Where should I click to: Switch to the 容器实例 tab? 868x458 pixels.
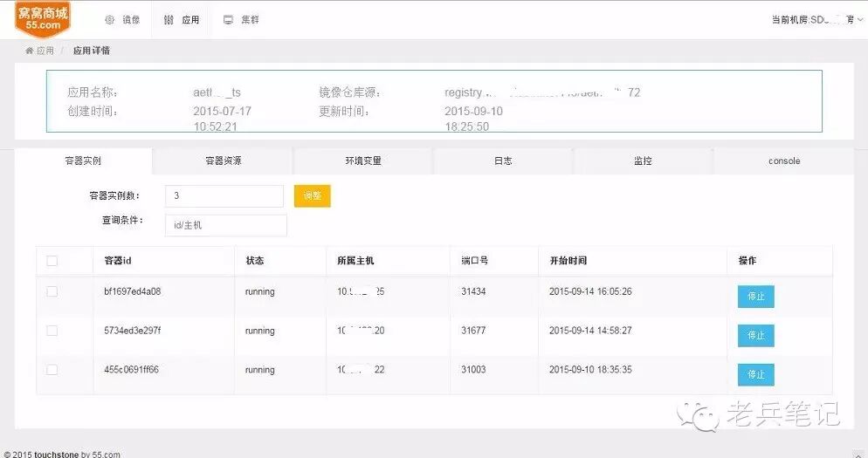[83, 161]
